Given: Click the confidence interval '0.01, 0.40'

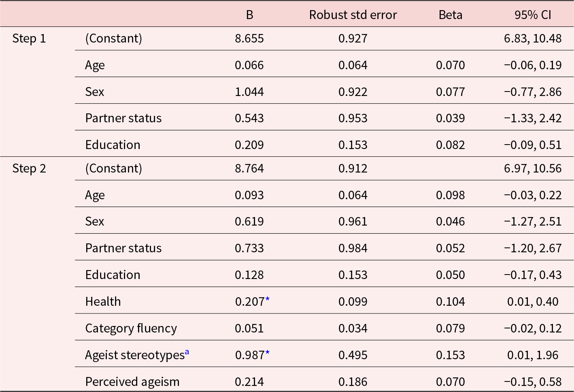Looking at the screenshot, I should 532,302.
